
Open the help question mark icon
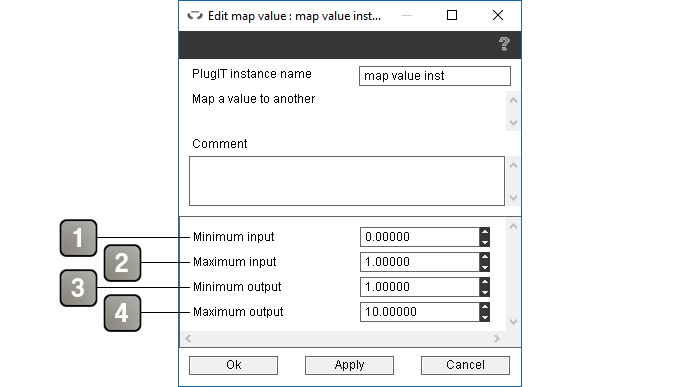pyautogui.click(x=504, y=44)
